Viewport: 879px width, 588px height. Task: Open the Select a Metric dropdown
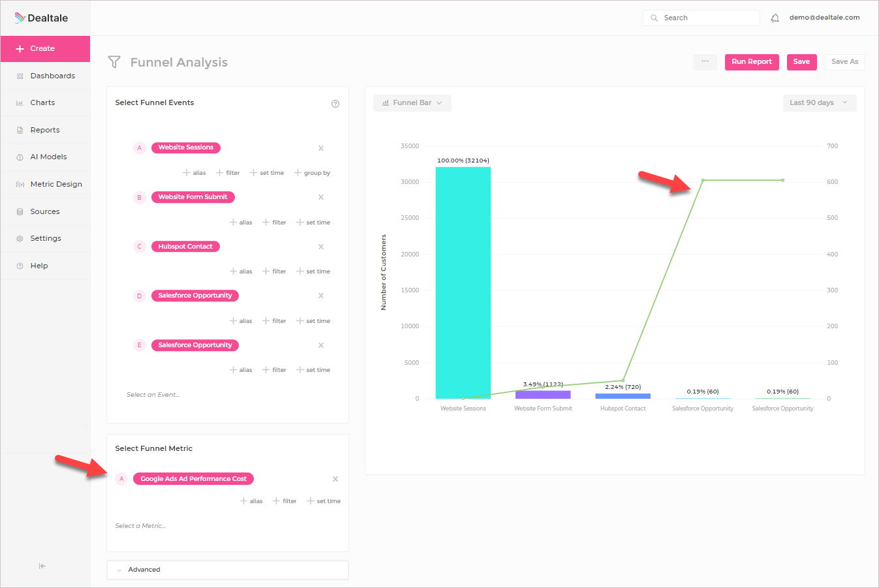[141, 526]
